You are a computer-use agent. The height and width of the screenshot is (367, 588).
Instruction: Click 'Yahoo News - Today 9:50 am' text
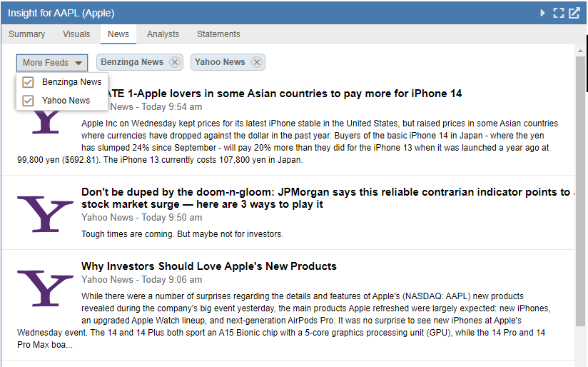pos(142,218)
